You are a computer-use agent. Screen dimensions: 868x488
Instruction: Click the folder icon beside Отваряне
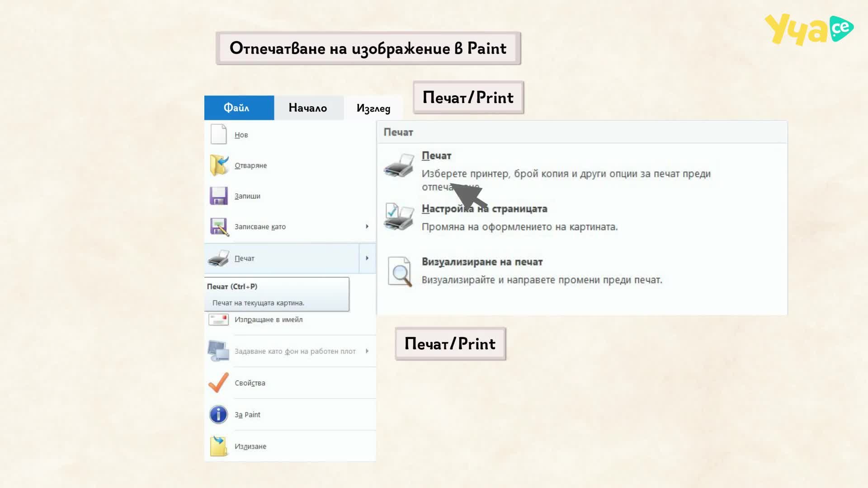(x=219, y=165)
